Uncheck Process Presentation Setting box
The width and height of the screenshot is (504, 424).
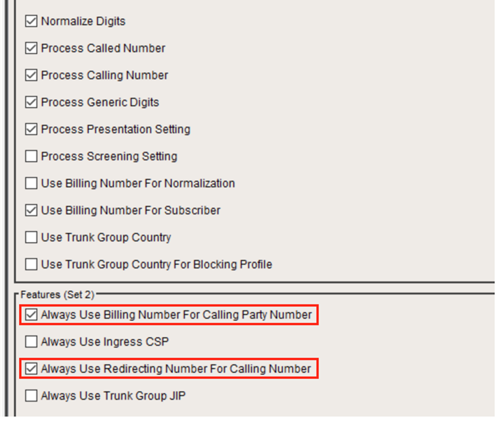pyautogui.click(x=31, y=129)
